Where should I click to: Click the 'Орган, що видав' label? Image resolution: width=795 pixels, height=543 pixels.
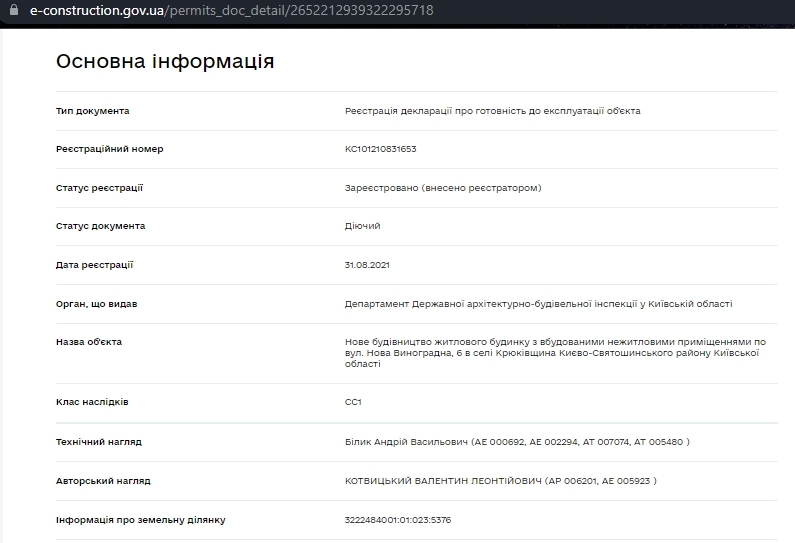(x=96, y=304)
